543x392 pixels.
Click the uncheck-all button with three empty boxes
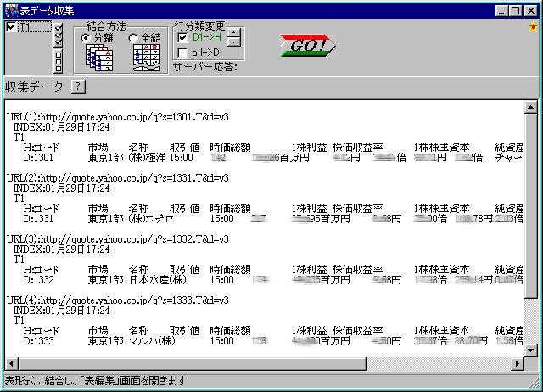point(59,62)
